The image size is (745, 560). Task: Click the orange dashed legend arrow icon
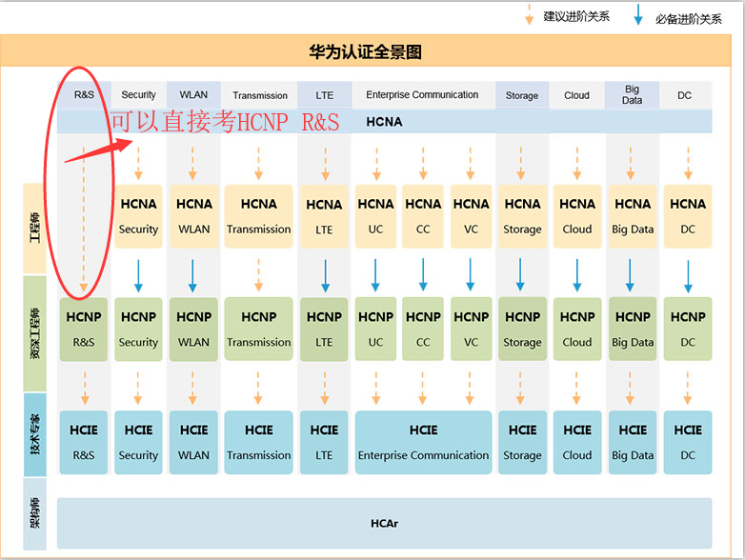(529, 14)
